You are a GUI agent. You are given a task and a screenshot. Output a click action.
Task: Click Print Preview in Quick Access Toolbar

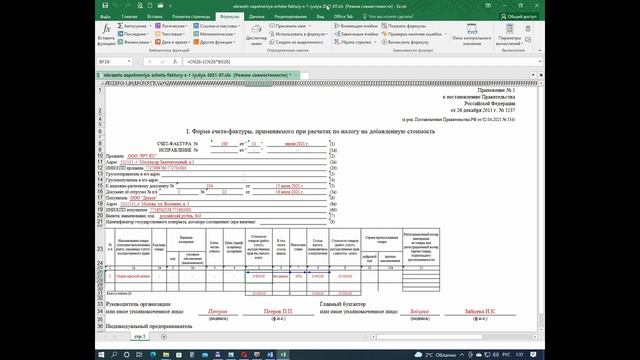140,6
